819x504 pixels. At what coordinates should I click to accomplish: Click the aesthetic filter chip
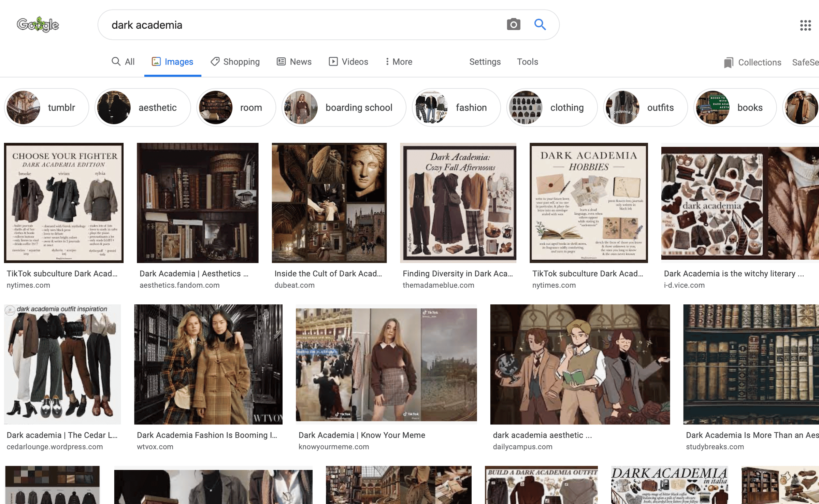tap(143, 107)
